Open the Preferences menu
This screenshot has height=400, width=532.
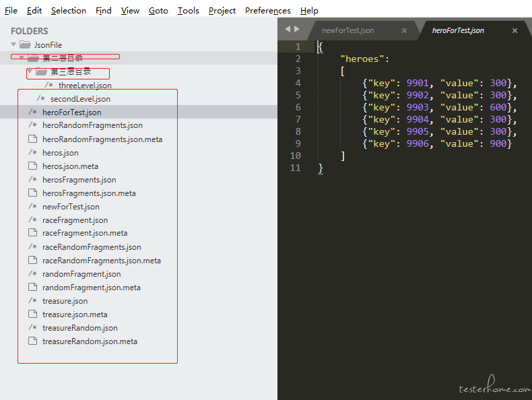(268, 11)
